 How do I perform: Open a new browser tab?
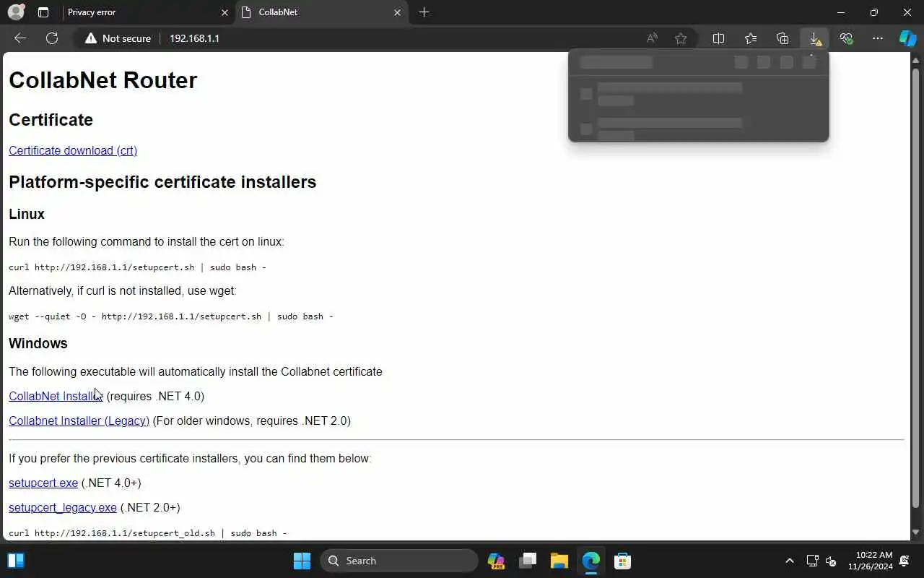[x=424, y=12]
